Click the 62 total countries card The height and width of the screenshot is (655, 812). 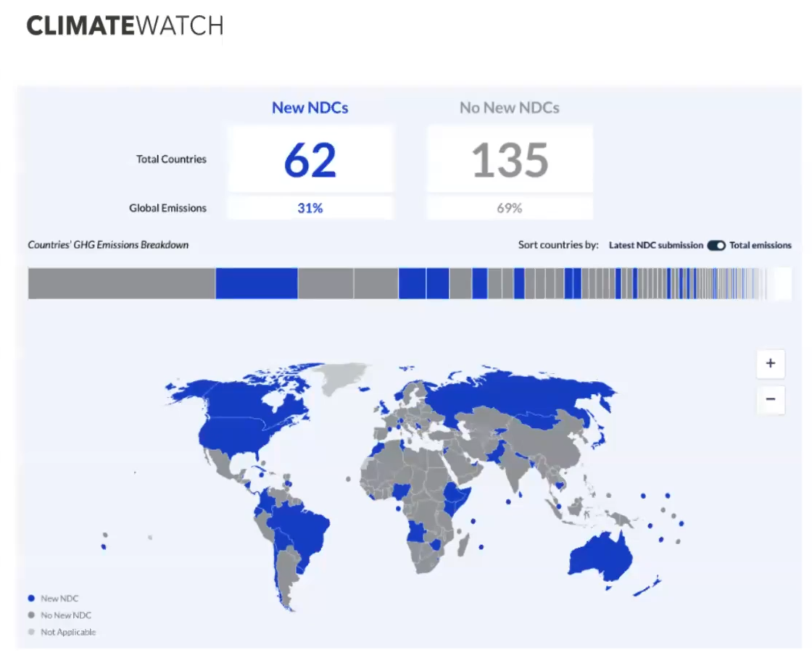(x=310, y=159)
